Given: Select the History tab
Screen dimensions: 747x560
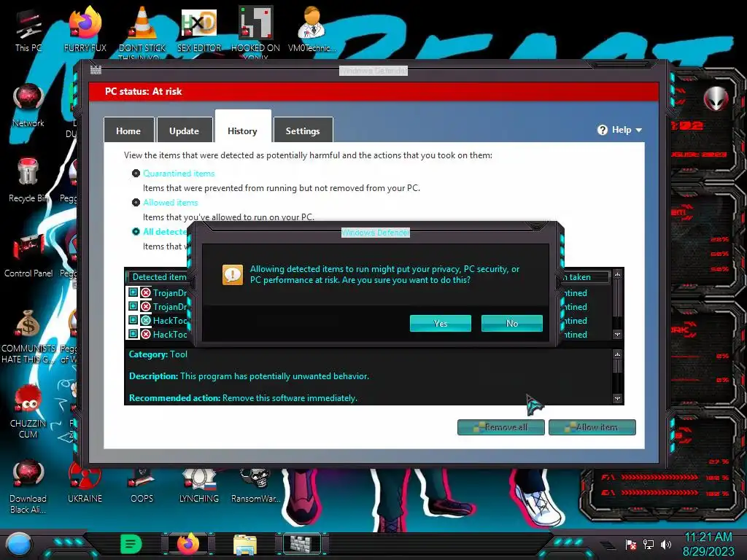Looking at the screenshot, I should pyautogui.click(x=242, y=128).
